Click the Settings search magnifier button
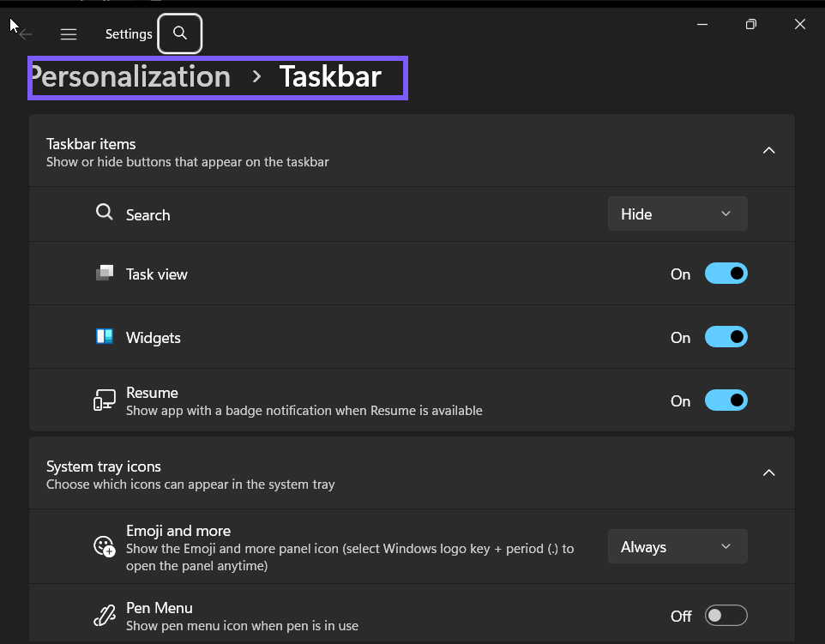This screenshot has width=825, height=644. pyautogui.click(x=180, y=33)
